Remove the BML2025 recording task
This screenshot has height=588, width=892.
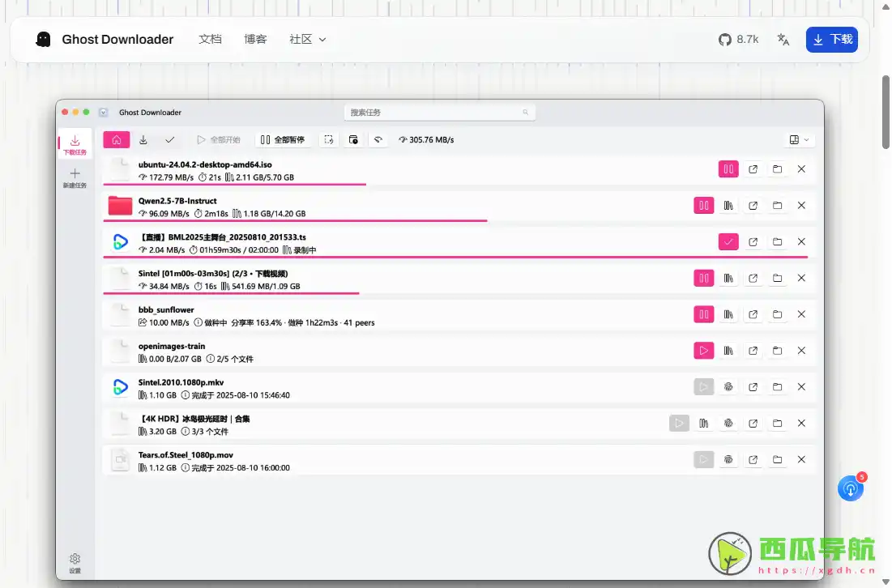(x=801, y=241)
